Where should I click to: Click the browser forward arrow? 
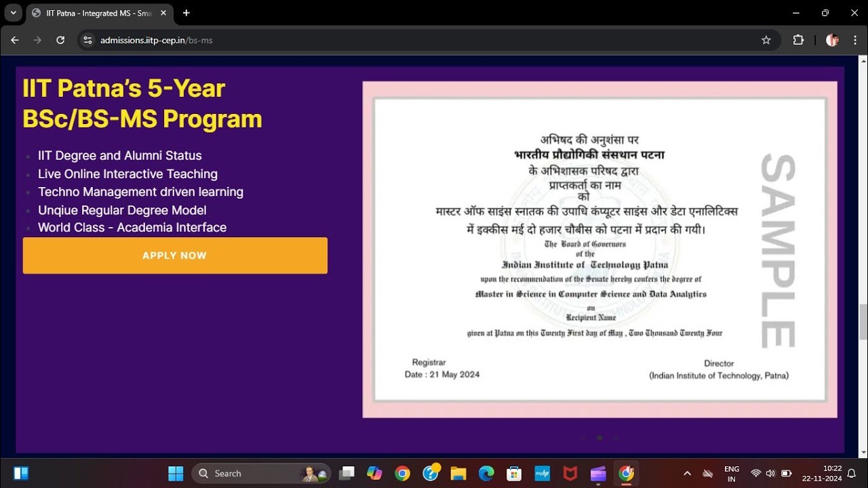tap(37, 40)
